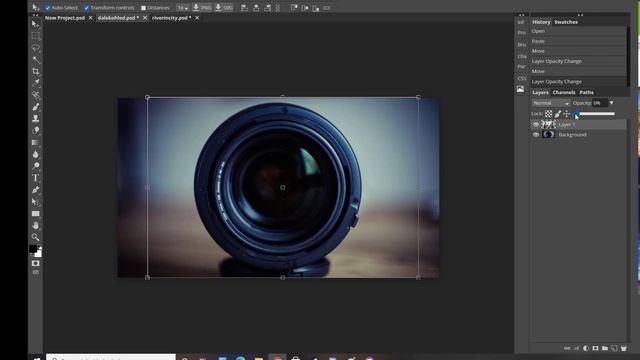Open the Swatches tab
The image size is (640, 360).
566,22
